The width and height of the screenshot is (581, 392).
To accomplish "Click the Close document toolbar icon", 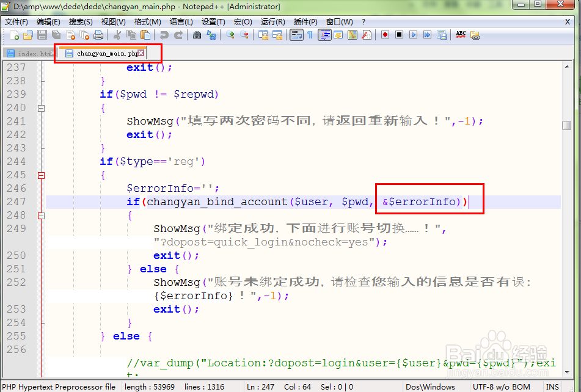I will 70,35.
